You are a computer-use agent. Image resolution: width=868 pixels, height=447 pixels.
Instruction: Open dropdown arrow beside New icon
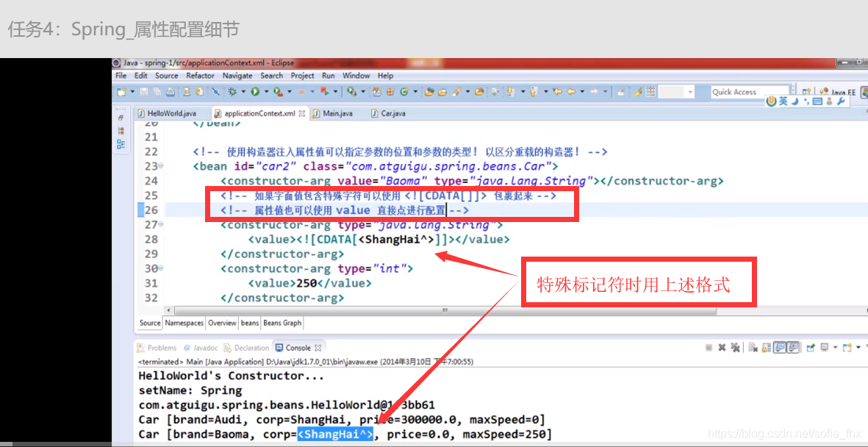[x=133, y=92]
